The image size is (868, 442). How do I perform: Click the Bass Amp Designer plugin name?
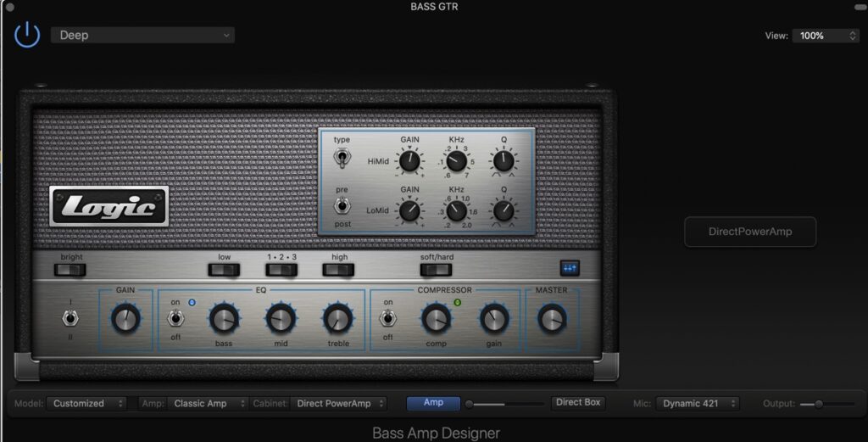click(436, 433)
